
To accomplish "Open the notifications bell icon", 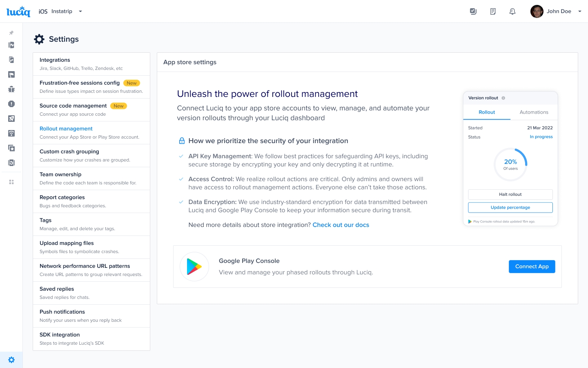I will (x=512, y=11).
